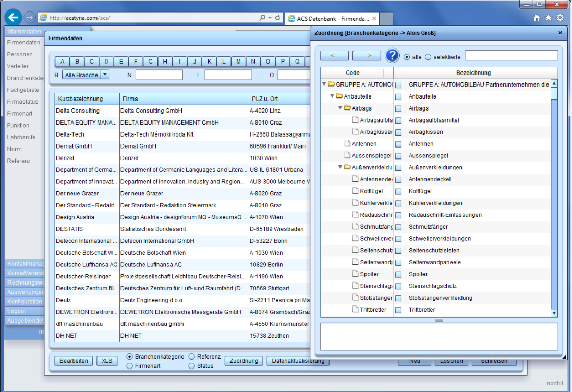Click the blue help question mark icon

(392, 56)
